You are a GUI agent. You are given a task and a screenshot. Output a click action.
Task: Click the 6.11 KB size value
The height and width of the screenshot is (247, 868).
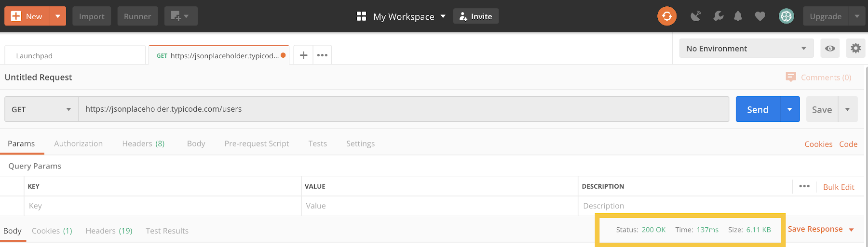coord(759,230)
